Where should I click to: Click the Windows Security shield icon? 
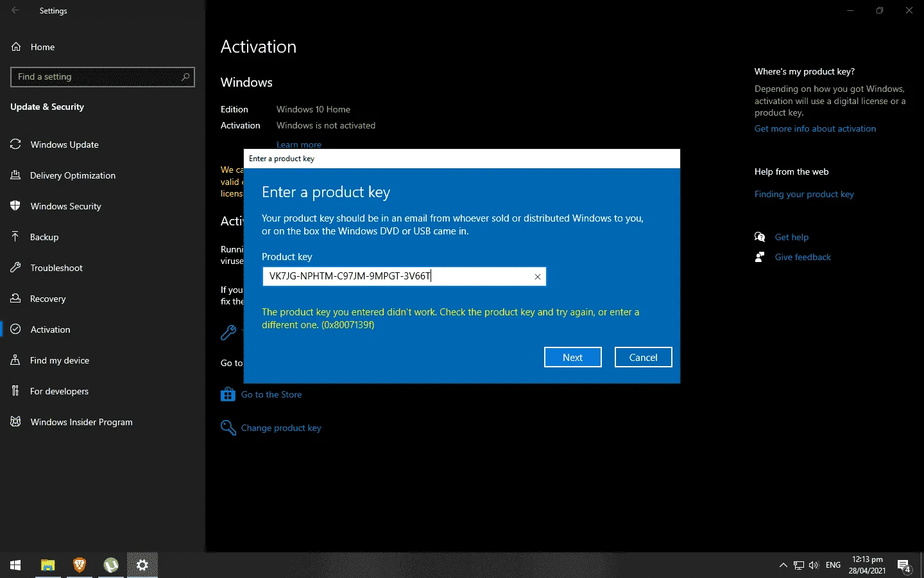point(15,206)
